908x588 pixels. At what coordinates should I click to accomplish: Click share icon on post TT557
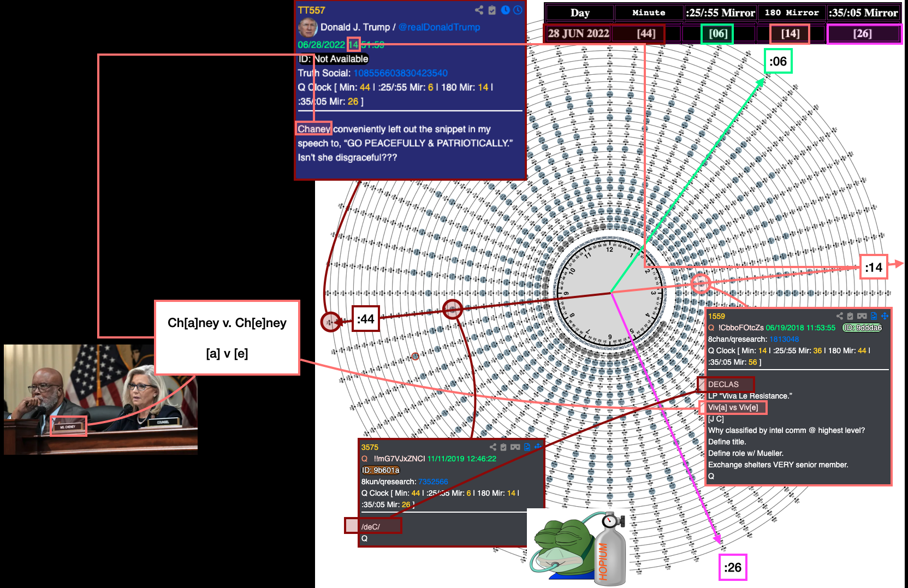pos(479,10)
